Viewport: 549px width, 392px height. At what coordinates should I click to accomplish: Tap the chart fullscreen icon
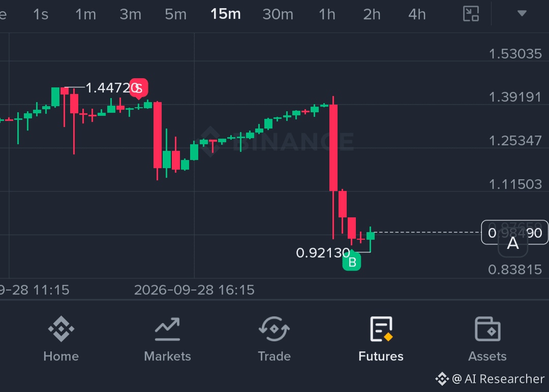[x=471, y=14]
